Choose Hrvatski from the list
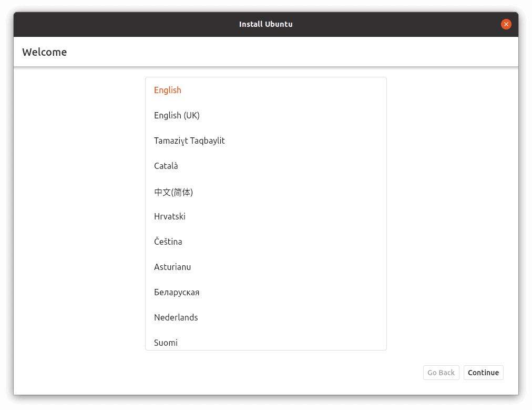This screenshot has width=532, height=410. (170, 216)
